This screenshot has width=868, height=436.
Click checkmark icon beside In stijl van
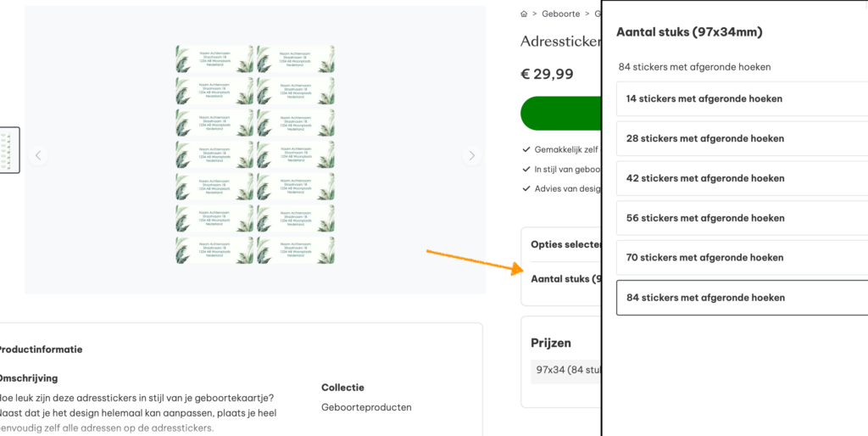click(526, 169)
